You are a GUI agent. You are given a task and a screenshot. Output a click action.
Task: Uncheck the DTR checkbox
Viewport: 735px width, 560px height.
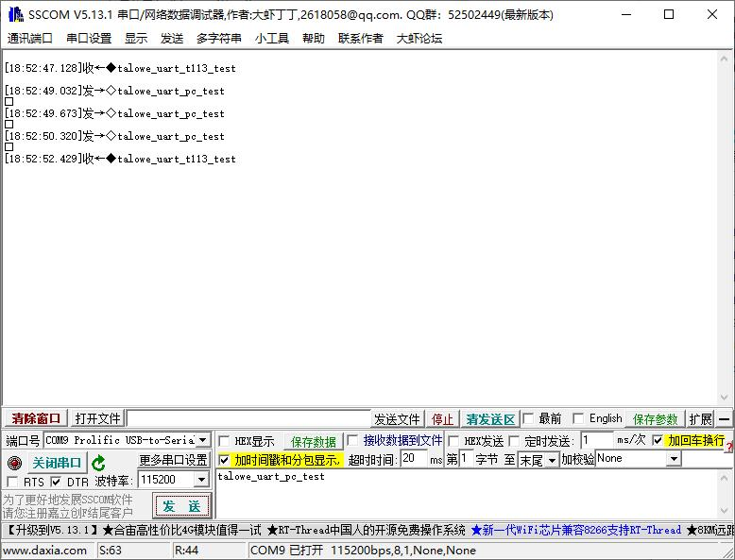56,482
